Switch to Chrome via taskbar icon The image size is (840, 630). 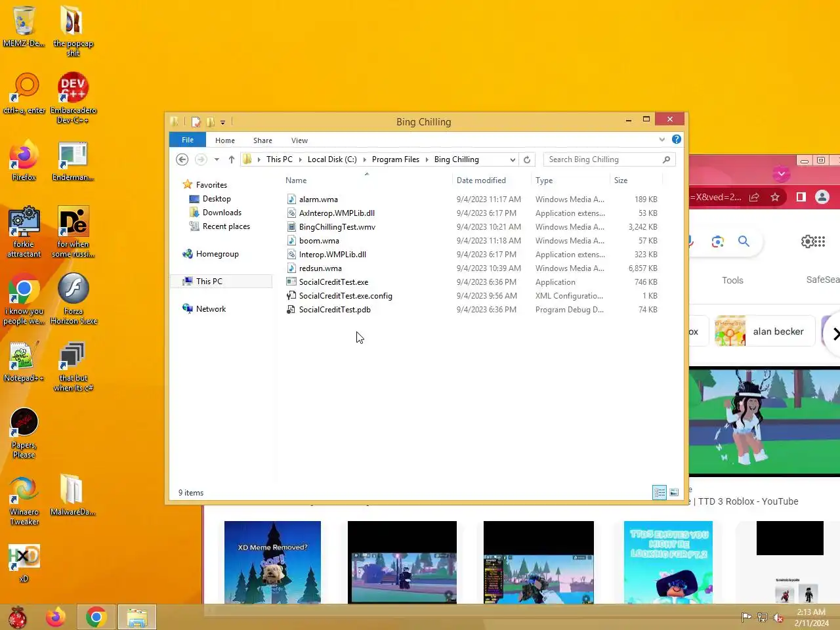[x=96, y=618]
